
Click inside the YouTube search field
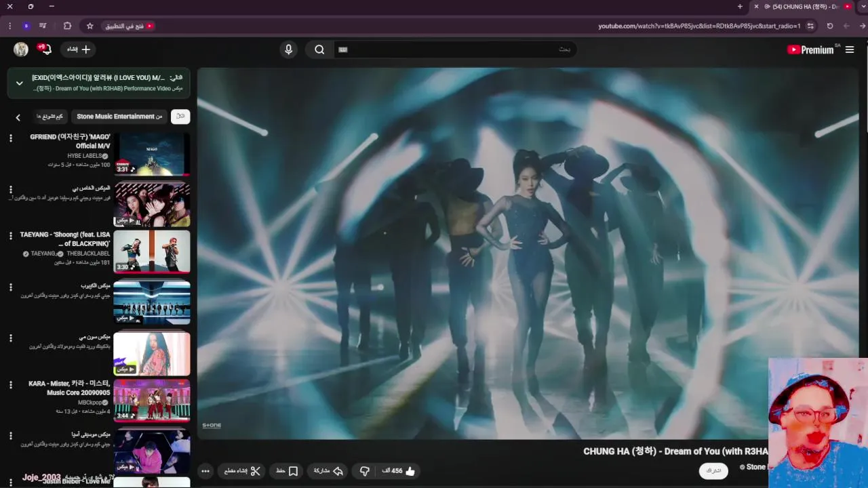(456, 49)
